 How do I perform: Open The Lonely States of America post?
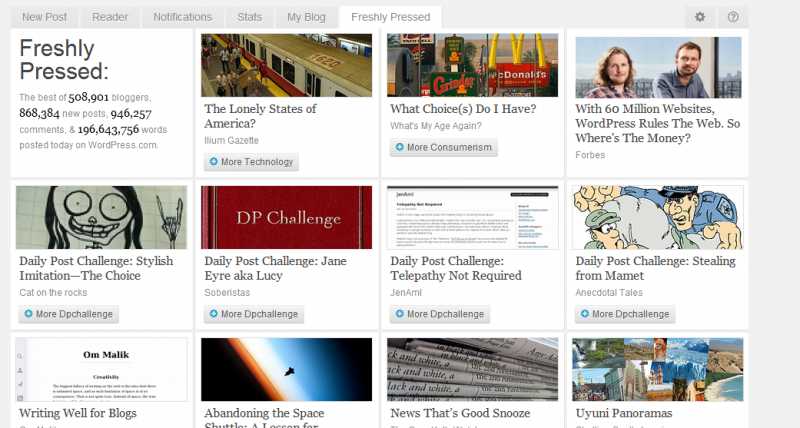point(260,116)
